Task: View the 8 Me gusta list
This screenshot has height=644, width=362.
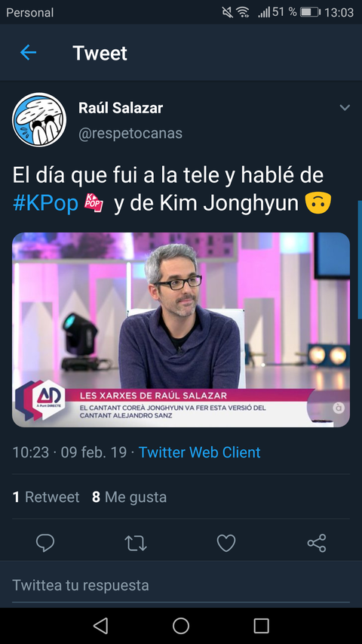Action: (129, 497)
